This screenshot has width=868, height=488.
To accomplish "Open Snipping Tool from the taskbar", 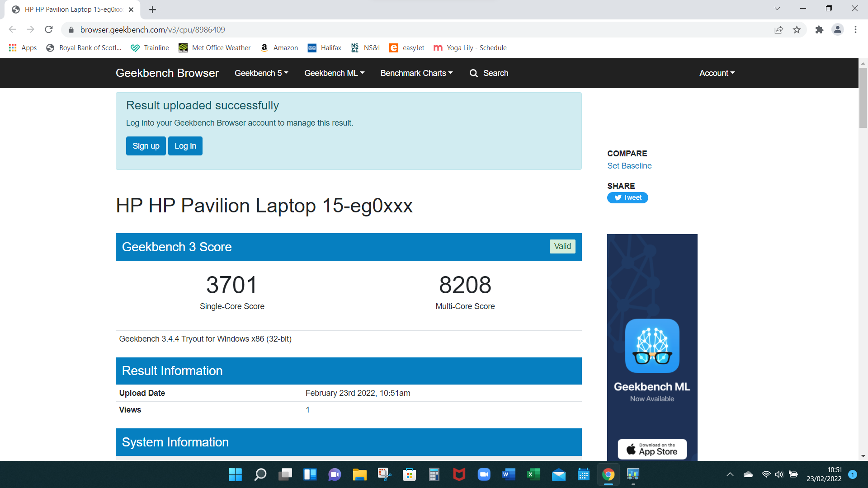I will (384, 474).
